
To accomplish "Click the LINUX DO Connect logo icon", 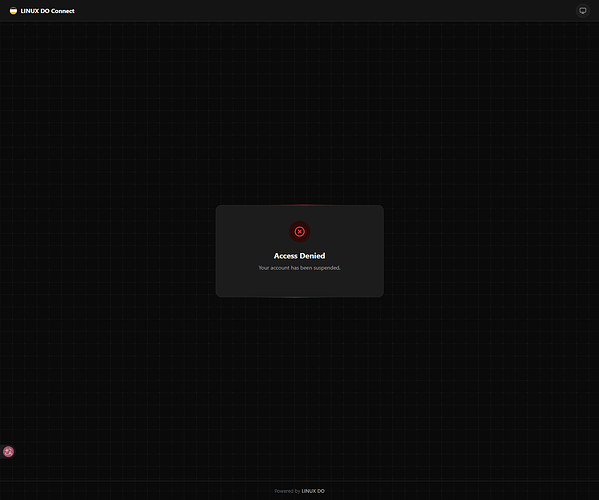I will pyautogui.click(x=13, y=11).
